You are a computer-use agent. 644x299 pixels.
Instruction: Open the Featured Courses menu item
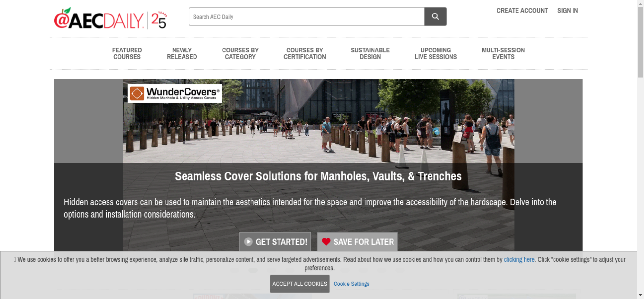click(127, 53)
